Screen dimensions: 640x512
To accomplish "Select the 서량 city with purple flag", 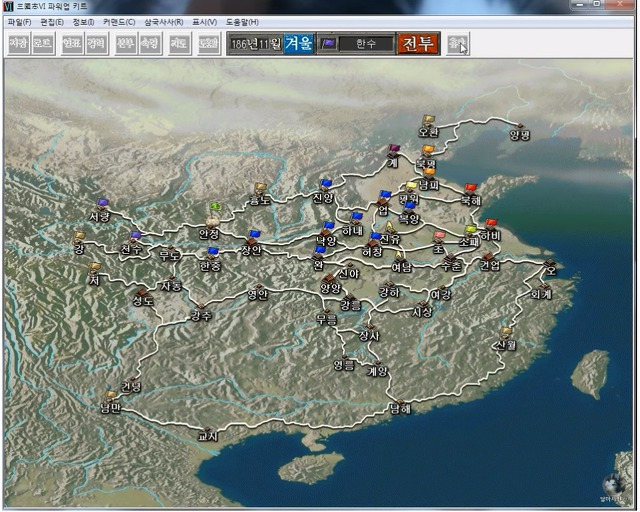I will [x=100, y=210].
